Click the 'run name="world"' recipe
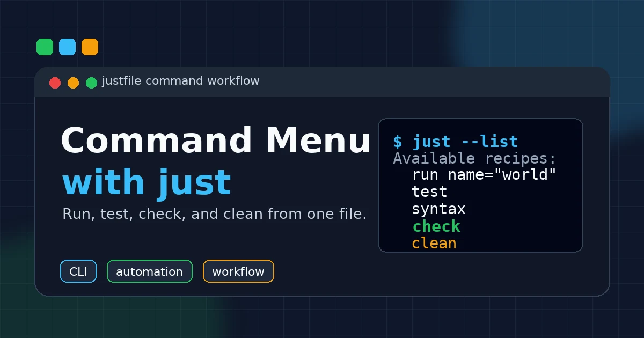 (x=484, y=175)
